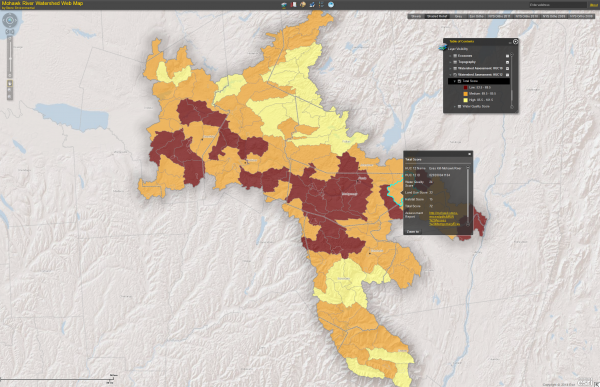Toggle visibility of Watershed Assessment HUC10 layer

(x=455, y=68)
